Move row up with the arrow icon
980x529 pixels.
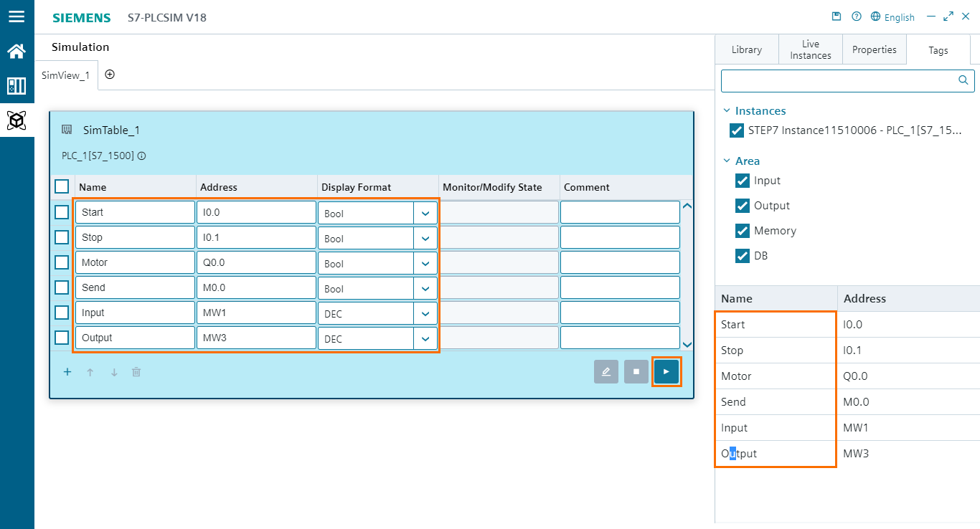tap(90, 372)
